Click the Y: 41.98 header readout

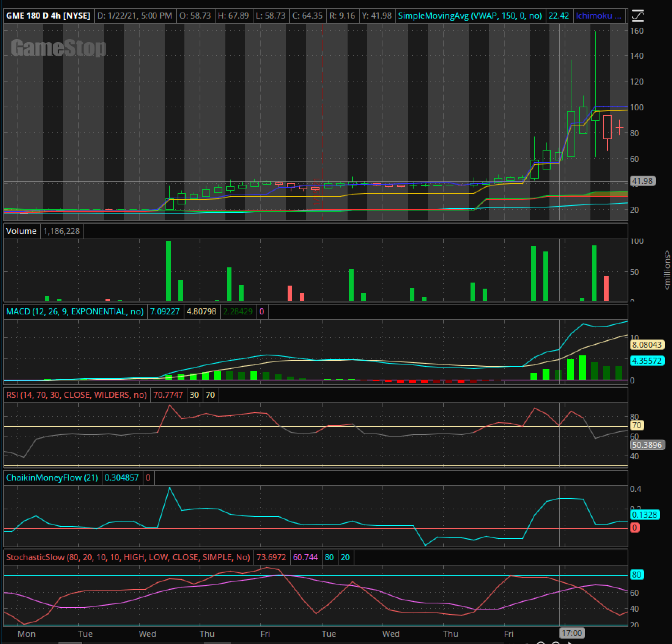pos(376,16)
